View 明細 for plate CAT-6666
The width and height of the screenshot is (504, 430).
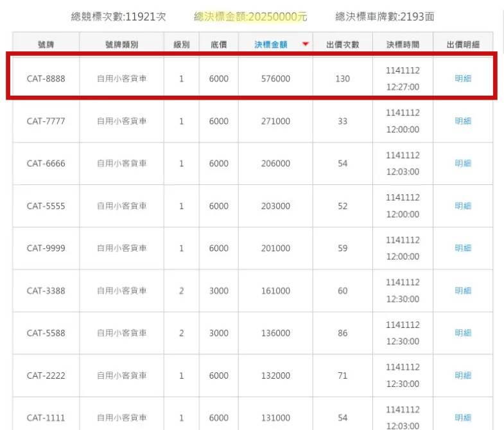pos(463,163)
